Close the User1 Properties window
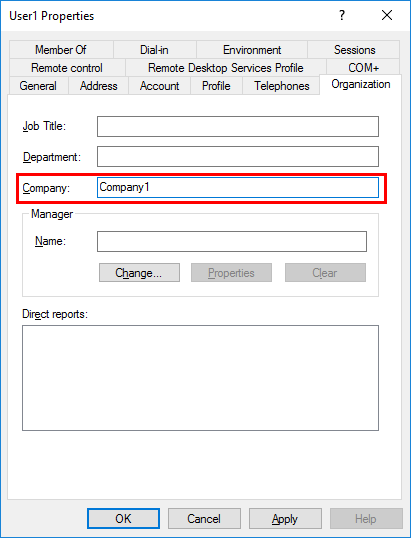 387,15
